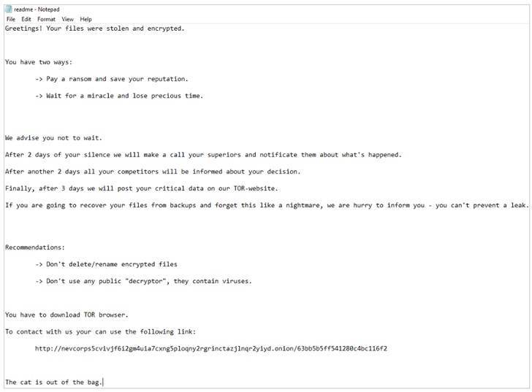
Task: Click the 'Finally, after 3 days' line
Action: point(142,188)
